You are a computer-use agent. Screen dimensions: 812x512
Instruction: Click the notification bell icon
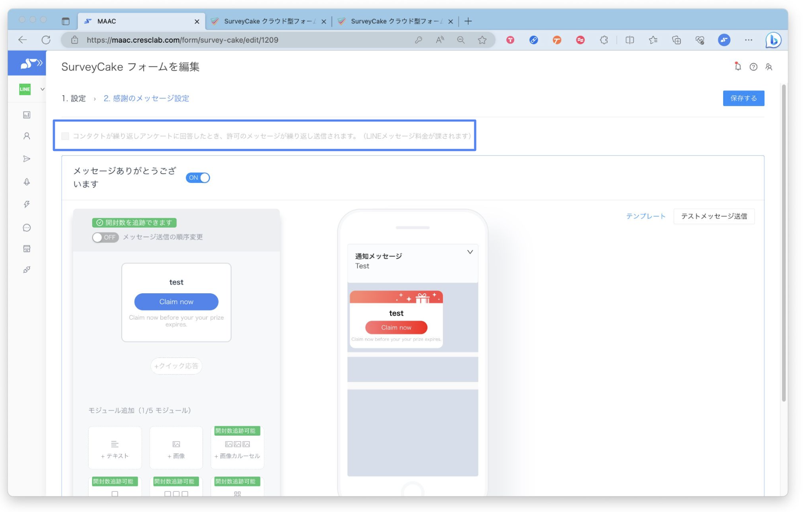click(x=737, y=66)
